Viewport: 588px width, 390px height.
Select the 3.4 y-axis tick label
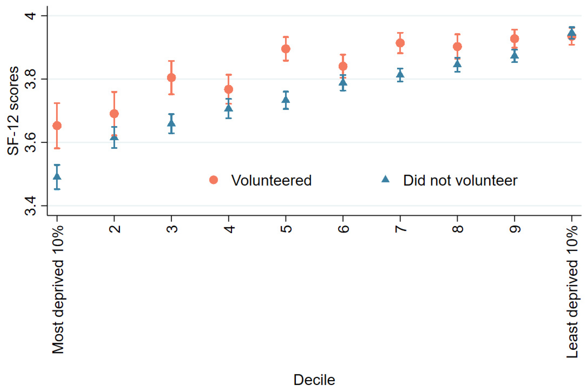31,206
